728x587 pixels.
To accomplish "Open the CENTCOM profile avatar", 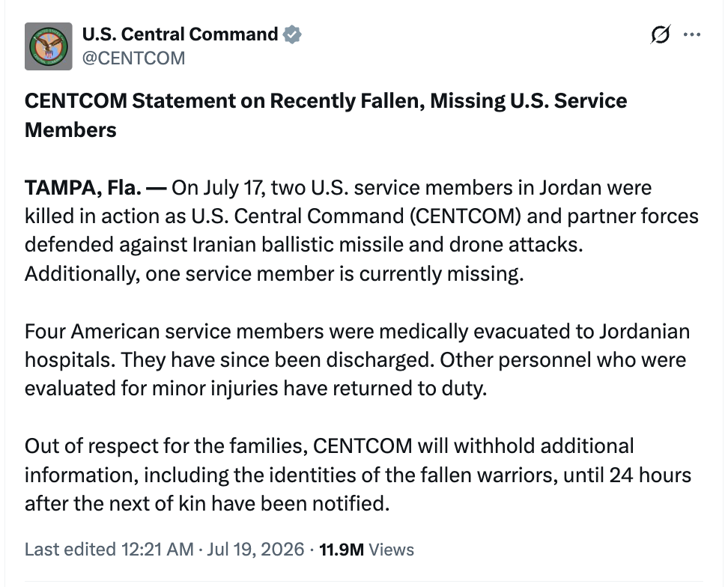I will pos(48,46).
